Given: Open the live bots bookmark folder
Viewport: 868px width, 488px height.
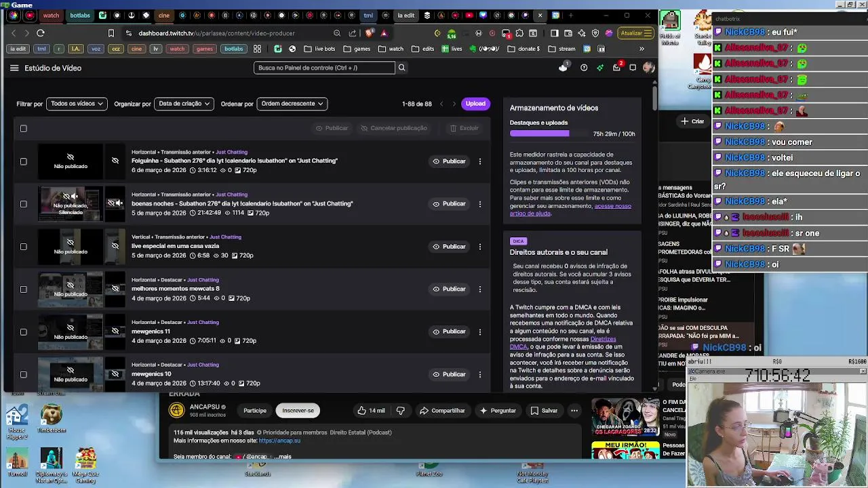Looking at the screenshot, I should [x=319, y=49].
